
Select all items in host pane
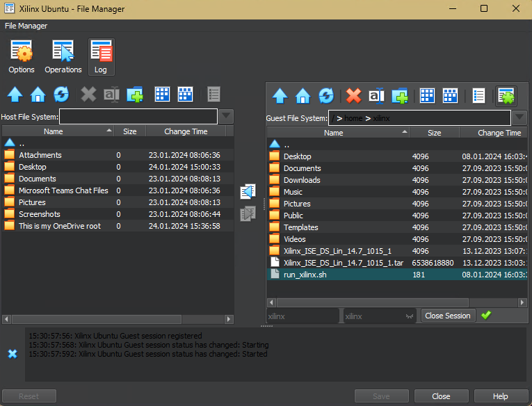click(x=162, y=95)
